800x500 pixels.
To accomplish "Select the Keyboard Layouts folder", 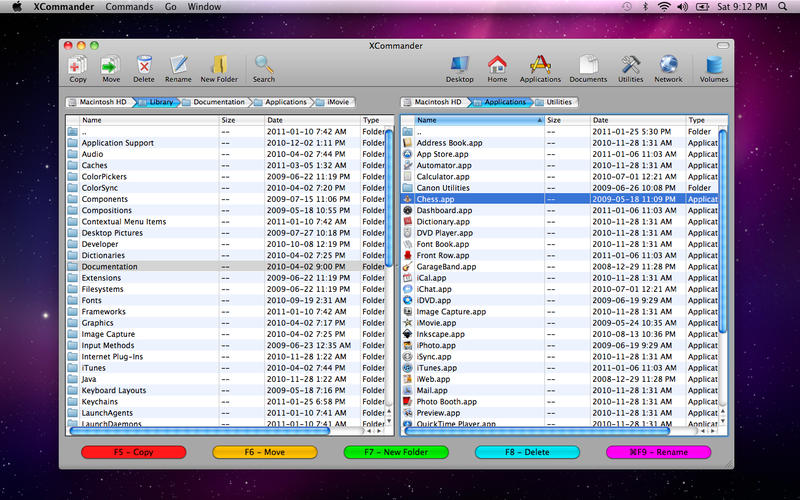I will pyautogui.click(x=227, y=390).
